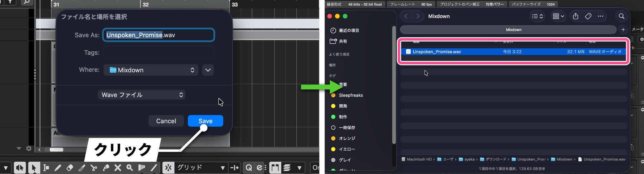Pick the Draw pencil tool
Image resolution: width=644 pixels, height=174 pixels.
point(58,168)
